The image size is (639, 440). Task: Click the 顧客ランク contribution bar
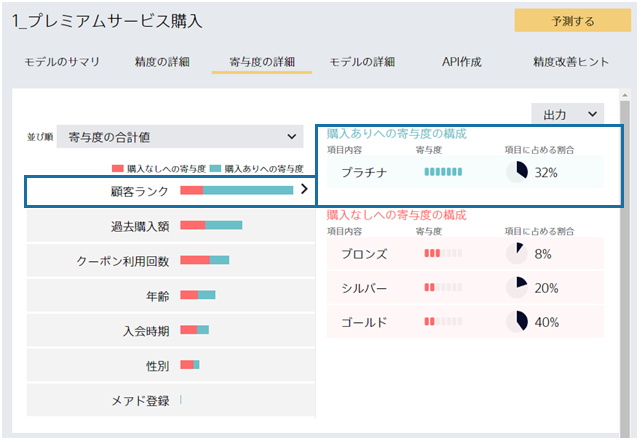point(237,190)
